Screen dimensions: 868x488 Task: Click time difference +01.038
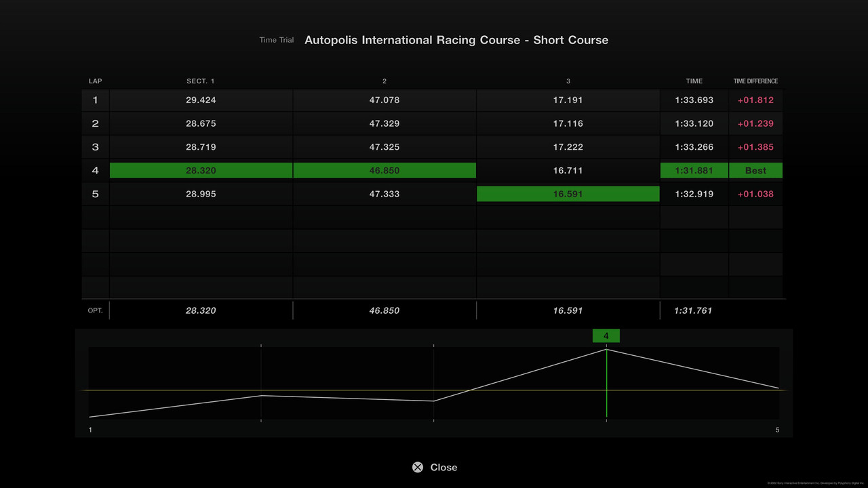click(755, 194)
